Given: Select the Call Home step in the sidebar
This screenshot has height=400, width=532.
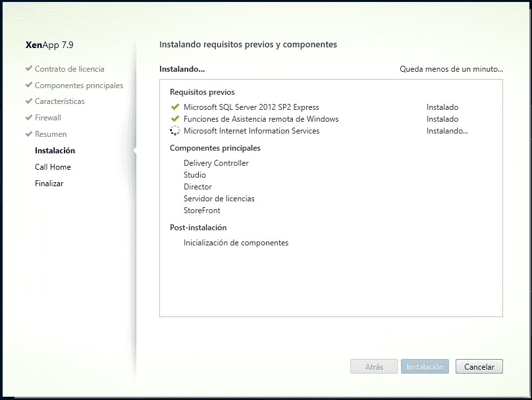Looking at the screenshot, I should pyautogui.click(x=53, y=166).
